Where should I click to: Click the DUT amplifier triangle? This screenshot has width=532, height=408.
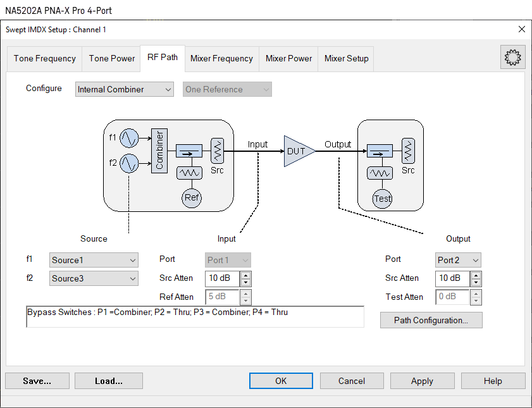pos(297,151)
